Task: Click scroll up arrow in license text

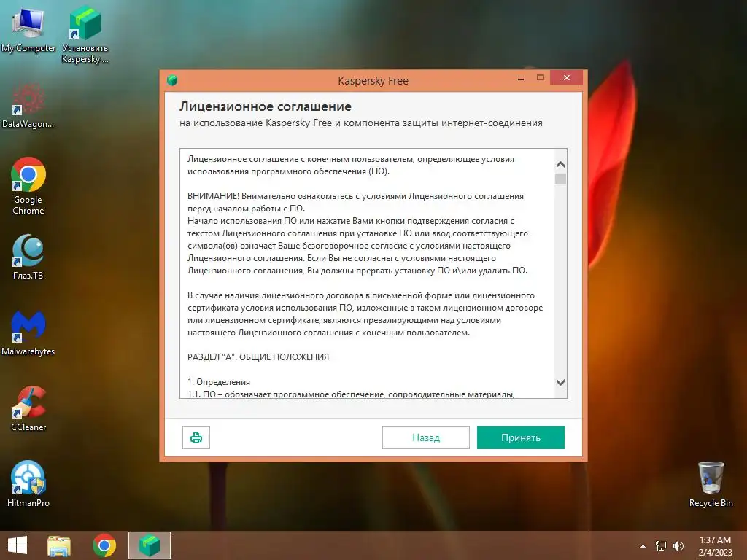Action: click(561, 164)
